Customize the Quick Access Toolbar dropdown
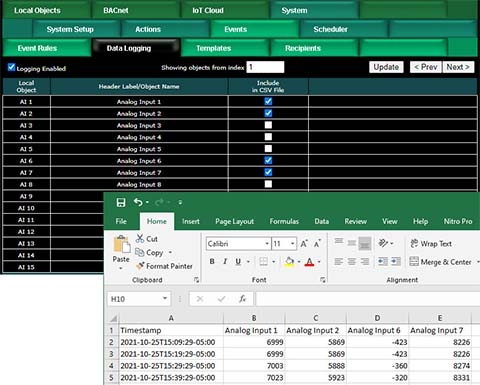480x385 pixels. (x=180, y=202)
